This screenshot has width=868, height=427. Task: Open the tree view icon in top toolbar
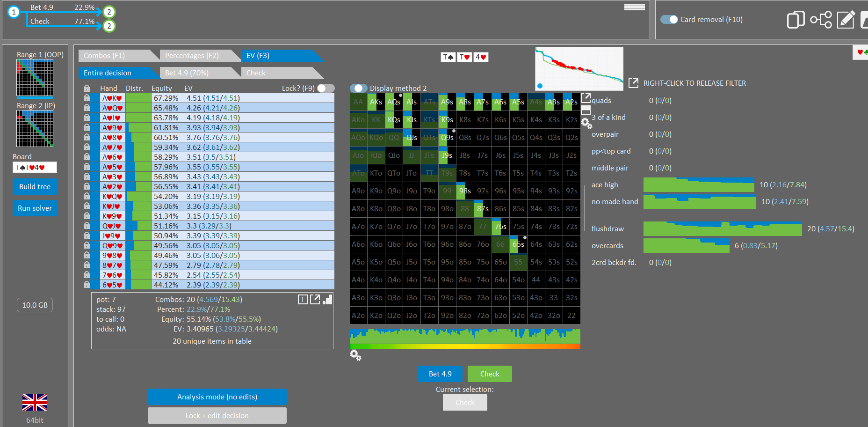pyautogui.click(x=821, y=20)
